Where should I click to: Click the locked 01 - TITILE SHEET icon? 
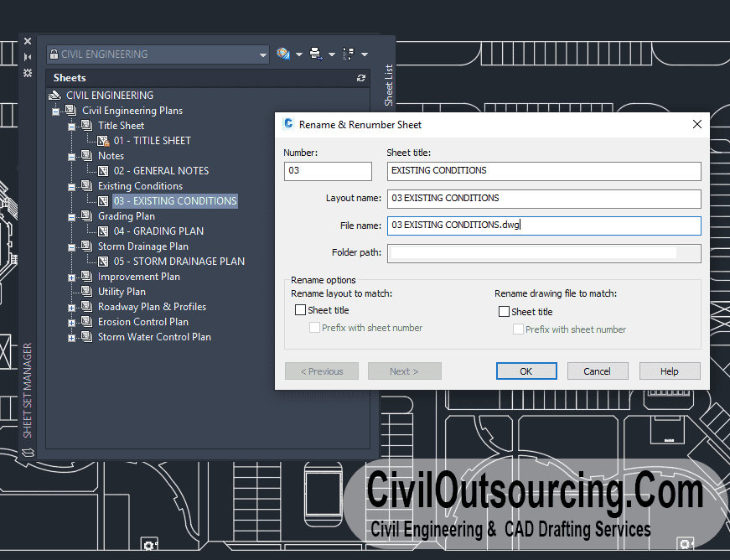pyautogui.click(x=103, y=141)
